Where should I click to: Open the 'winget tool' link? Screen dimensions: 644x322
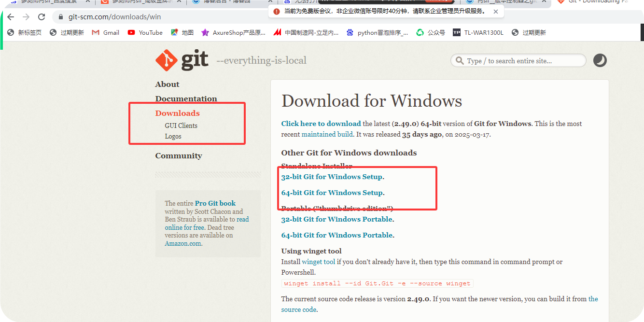[318, 262]
